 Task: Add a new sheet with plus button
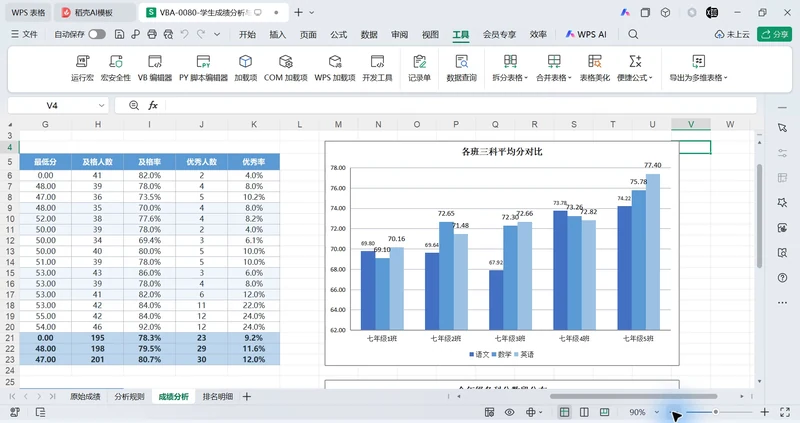[x=247, y=396]
